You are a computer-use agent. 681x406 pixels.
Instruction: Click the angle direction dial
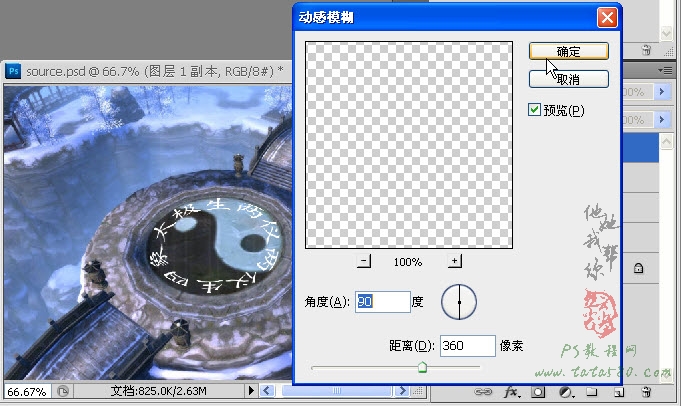(x=459, y=302)
